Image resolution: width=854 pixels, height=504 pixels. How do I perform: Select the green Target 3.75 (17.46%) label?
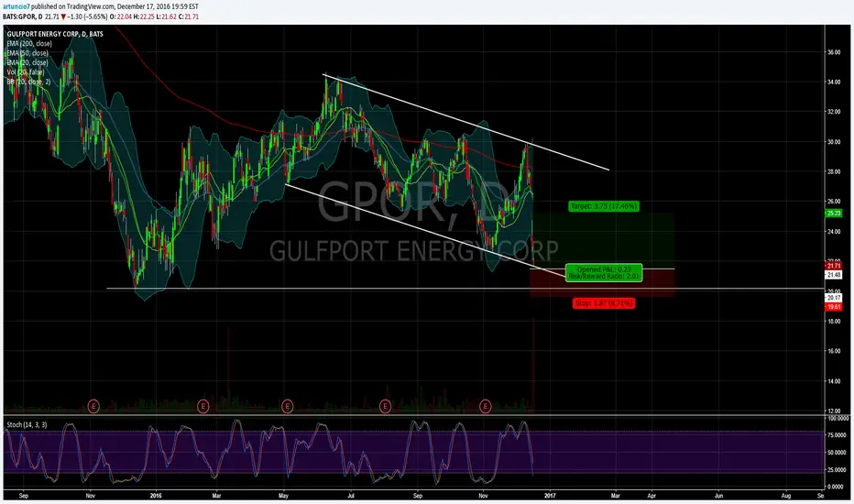[604, 206]
